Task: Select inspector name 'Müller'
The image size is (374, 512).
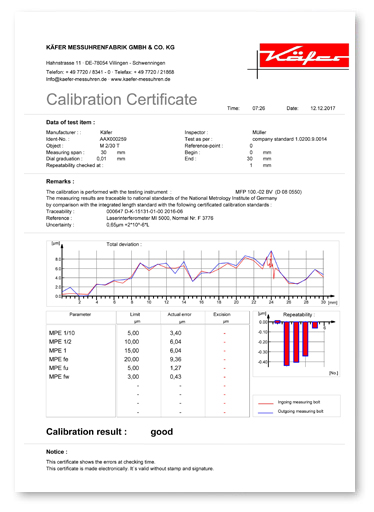Action: tap(259, 132)
